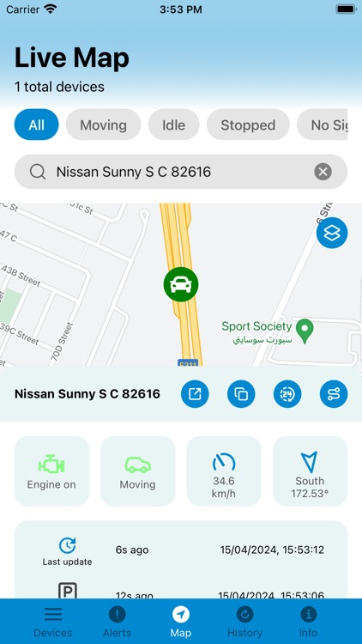Tap the Engine on status card

[51, 471]
